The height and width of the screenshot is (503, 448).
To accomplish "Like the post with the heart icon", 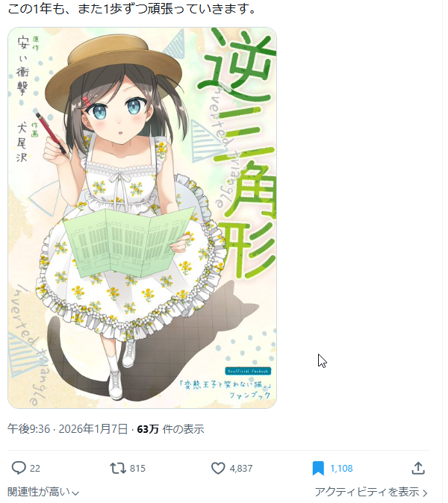I will coord(218,468).
